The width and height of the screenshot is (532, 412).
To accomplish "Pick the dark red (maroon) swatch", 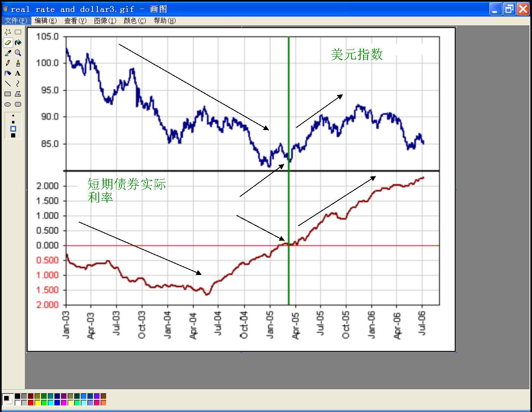I will tap(31, 396).
